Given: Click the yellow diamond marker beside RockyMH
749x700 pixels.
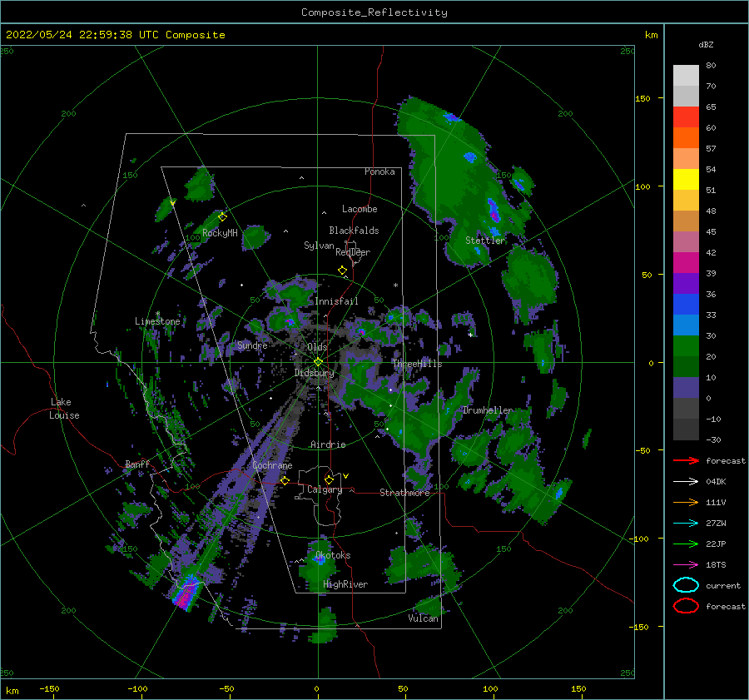Looking at the screenshot, I should 222,217.
